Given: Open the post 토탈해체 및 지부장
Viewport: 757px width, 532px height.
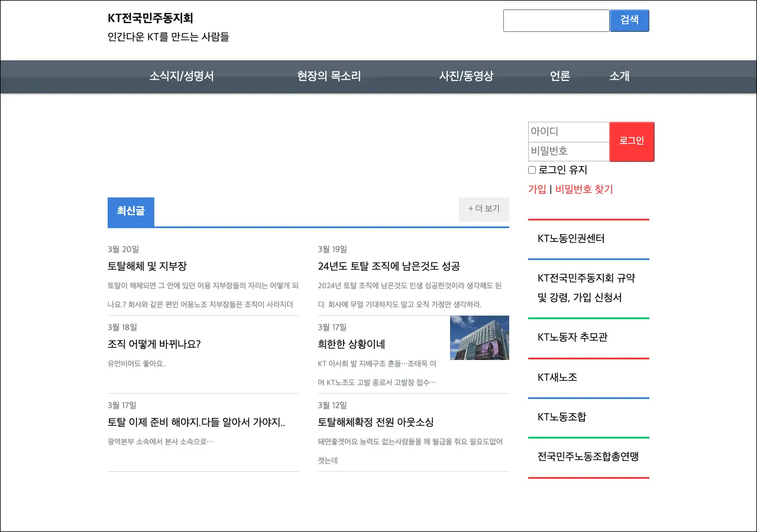Looking at the screenshot, I should click(147, 266).
